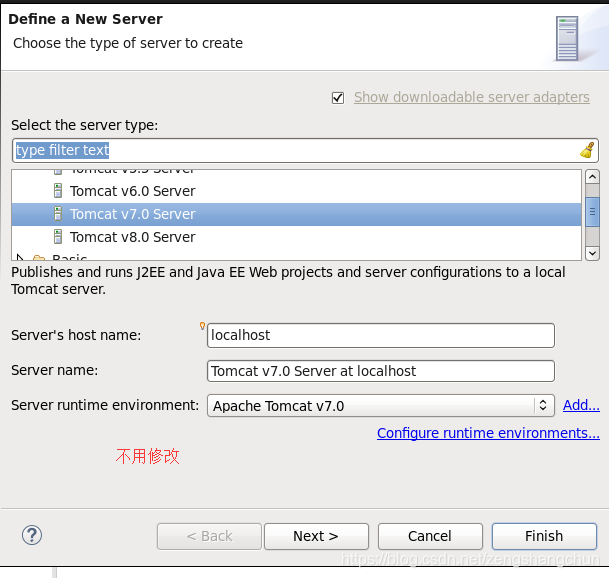Open Server runtime environment dropdown
The image size is (609, 578).
click(x=381, y=406)
